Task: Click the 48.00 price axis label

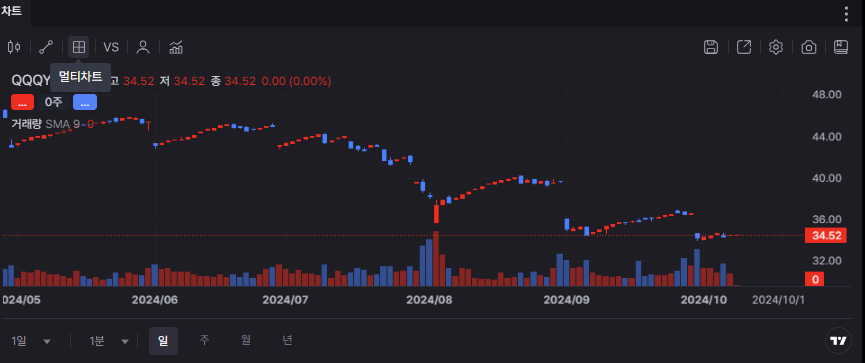Action: pos(827,94)
